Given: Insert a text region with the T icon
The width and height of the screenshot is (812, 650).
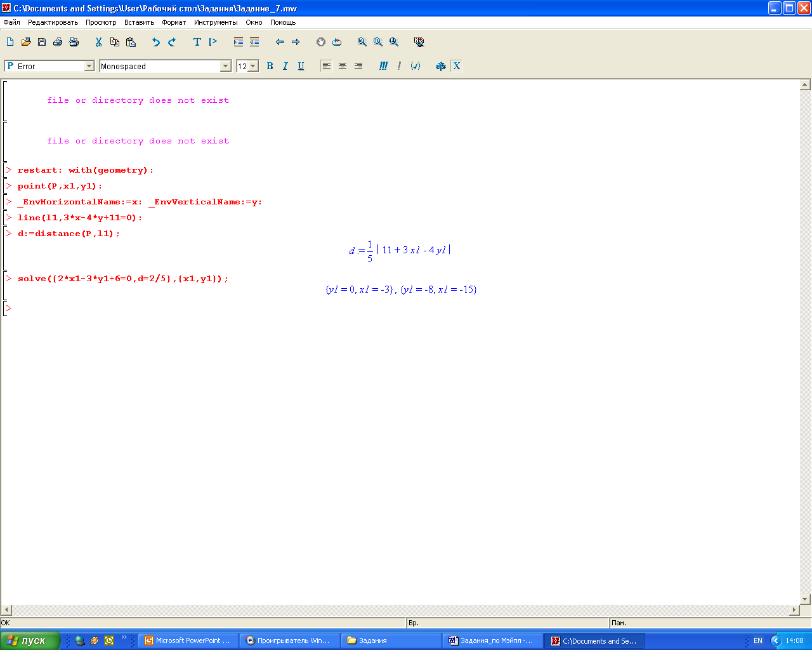Looking at the screenshot, I should coord(197,42).
